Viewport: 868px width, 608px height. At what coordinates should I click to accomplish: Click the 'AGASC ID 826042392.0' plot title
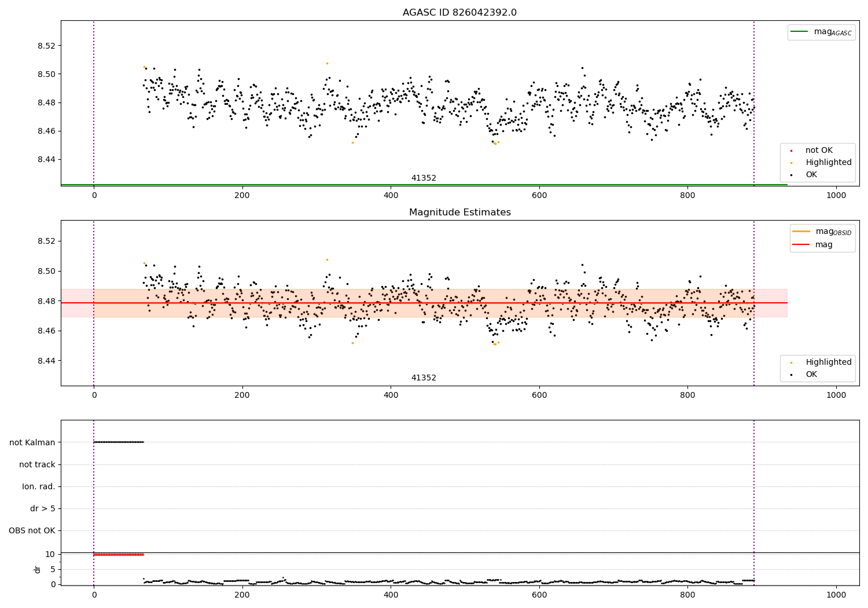click(x=460, y=13)
